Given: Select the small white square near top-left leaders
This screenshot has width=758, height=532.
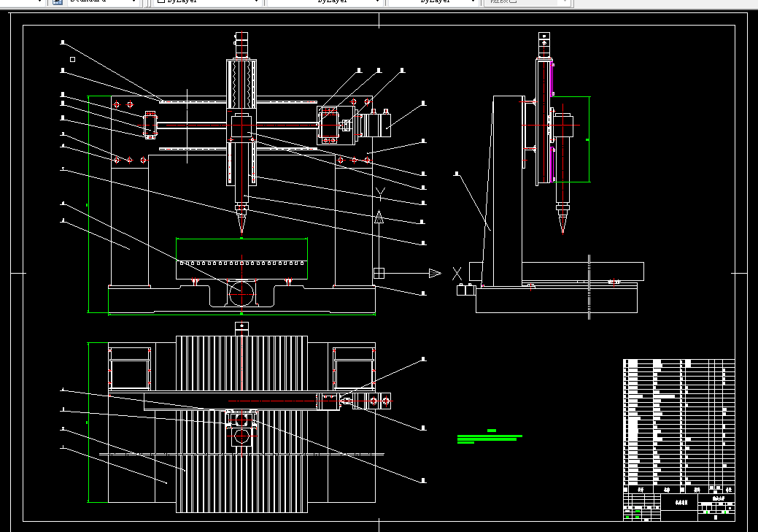Looking at the screenshot, I should click(72, 60).
